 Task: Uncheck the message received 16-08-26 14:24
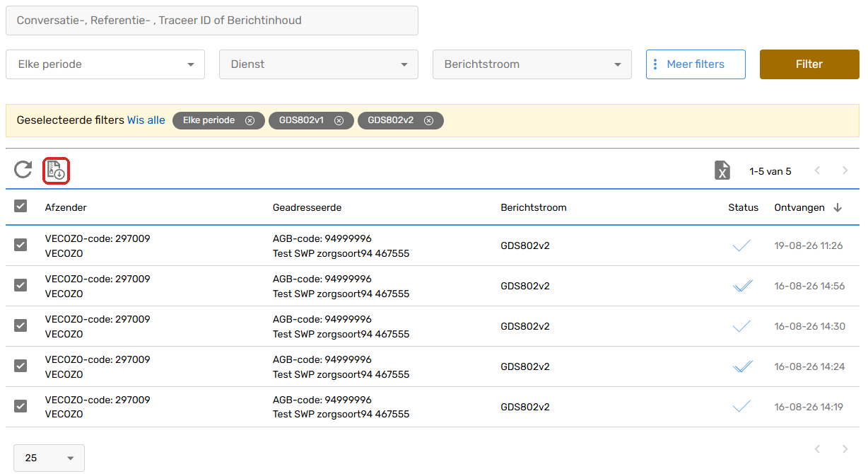pos(20,366)
